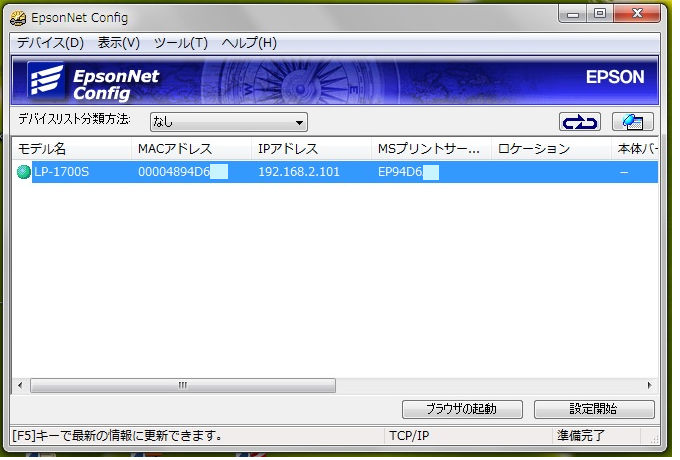Click the IP address 192.168.2.101

(299, 172)
